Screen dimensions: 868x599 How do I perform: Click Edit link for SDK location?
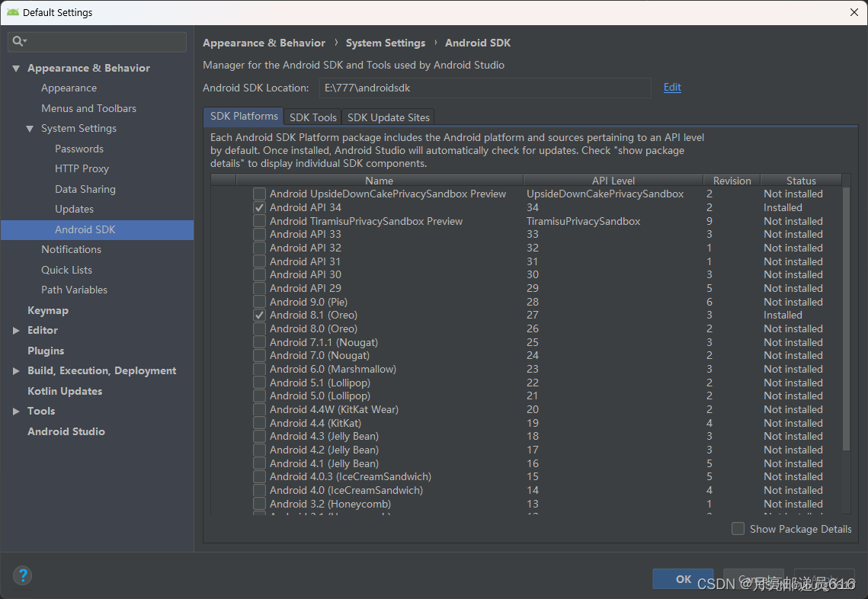point(672,88)
